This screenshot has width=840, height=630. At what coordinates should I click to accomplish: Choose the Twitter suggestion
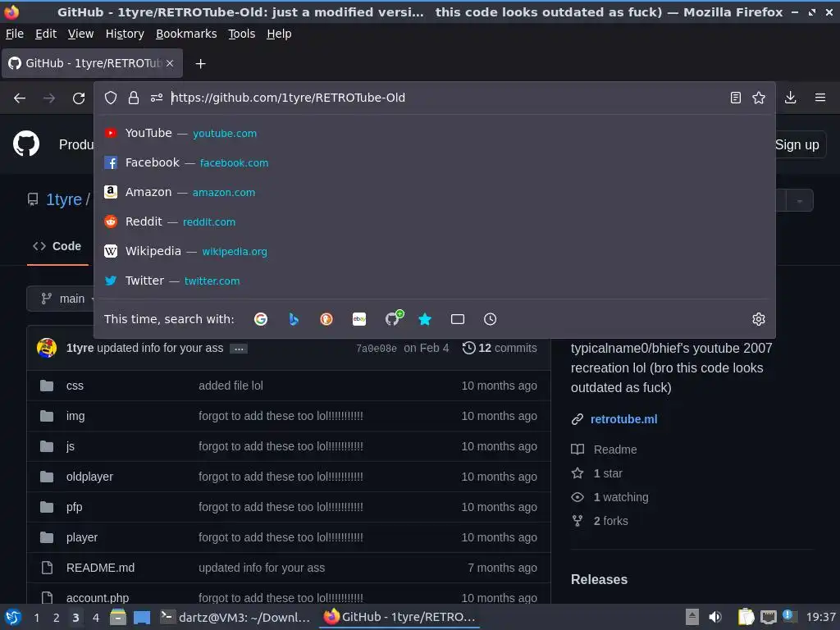435,281
